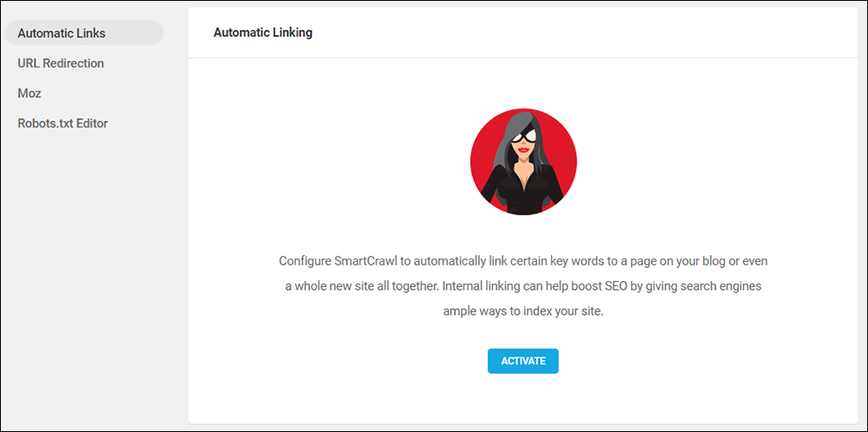
Task: Click the blue ACTIVATE button
Action: coord(523,361)
